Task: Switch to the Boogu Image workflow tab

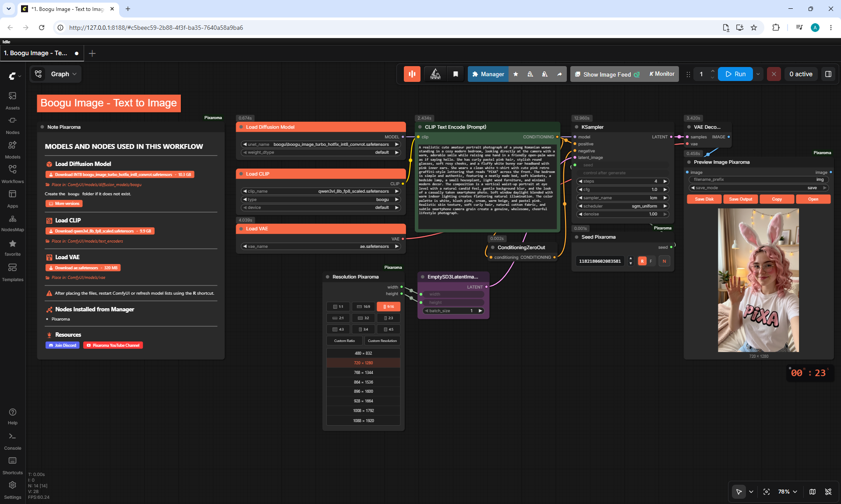Action: pos(42,53)
